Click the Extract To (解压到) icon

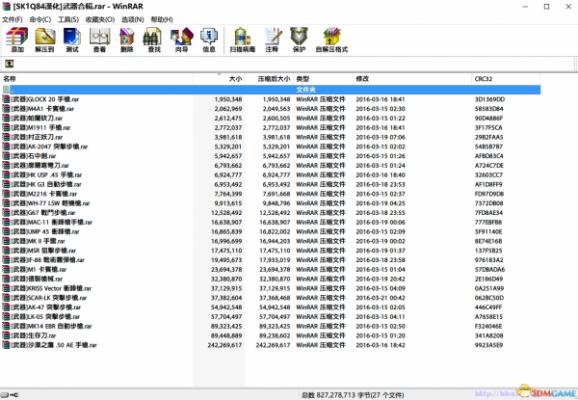point(45,40)
